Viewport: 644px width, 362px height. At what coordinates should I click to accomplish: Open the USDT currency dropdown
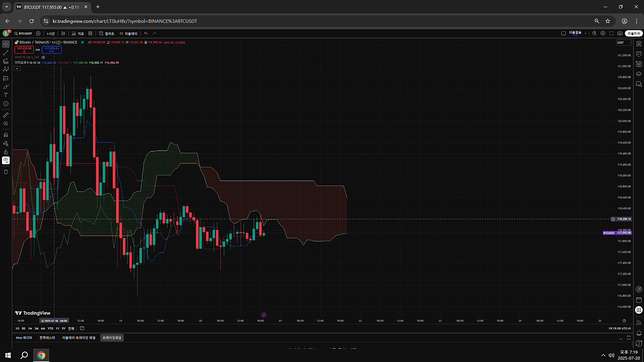pos(624,43)
